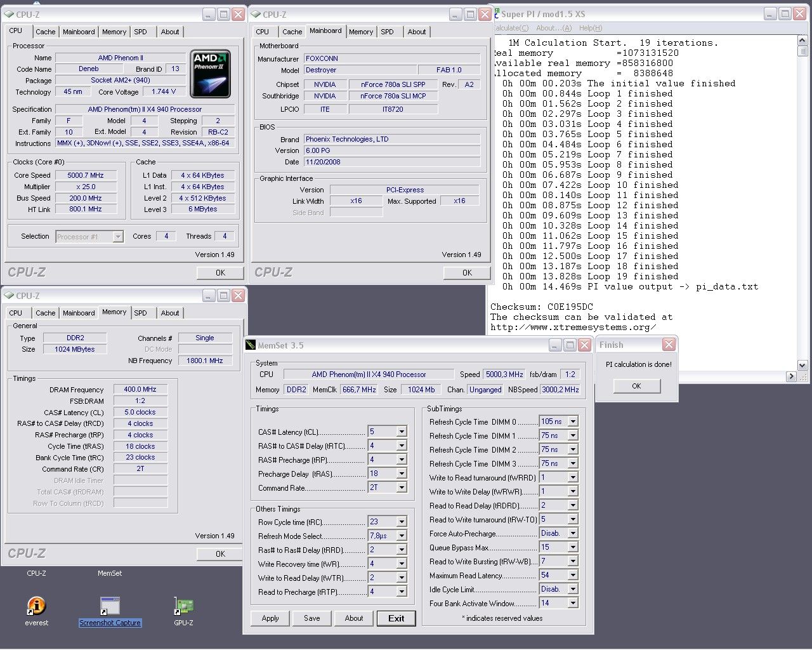Expand the Four Bank Activate Window dropdown
The height and width of the screenshot is (650, 812).
click(x=572, y=603)
